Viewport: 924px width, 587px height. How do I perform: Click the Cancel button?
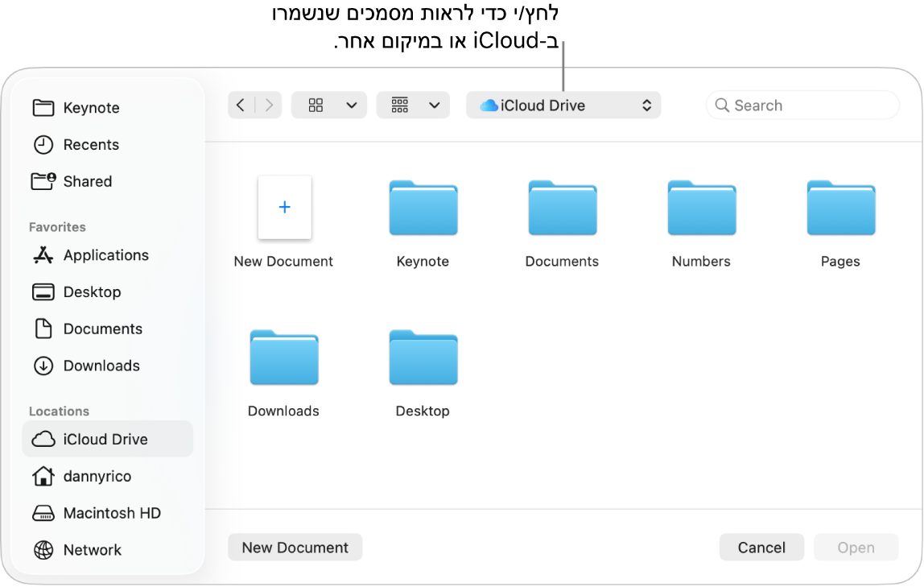[761, 548]
